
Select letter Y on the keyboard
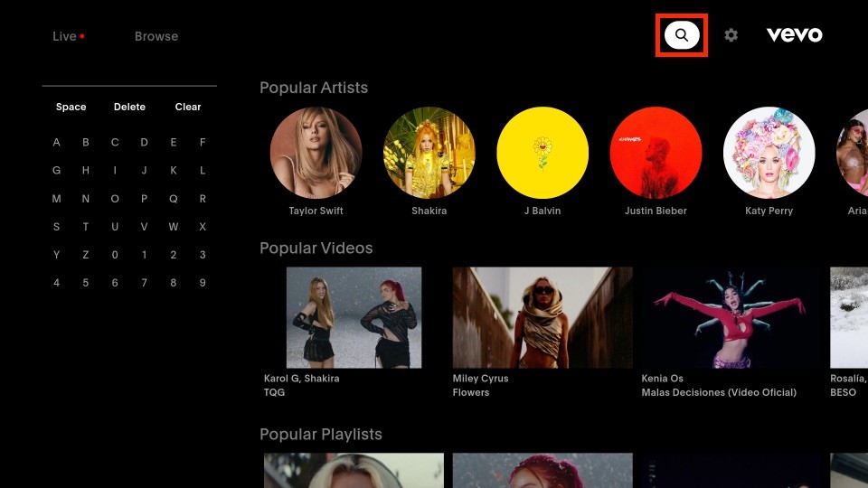(x=56, y=255)
